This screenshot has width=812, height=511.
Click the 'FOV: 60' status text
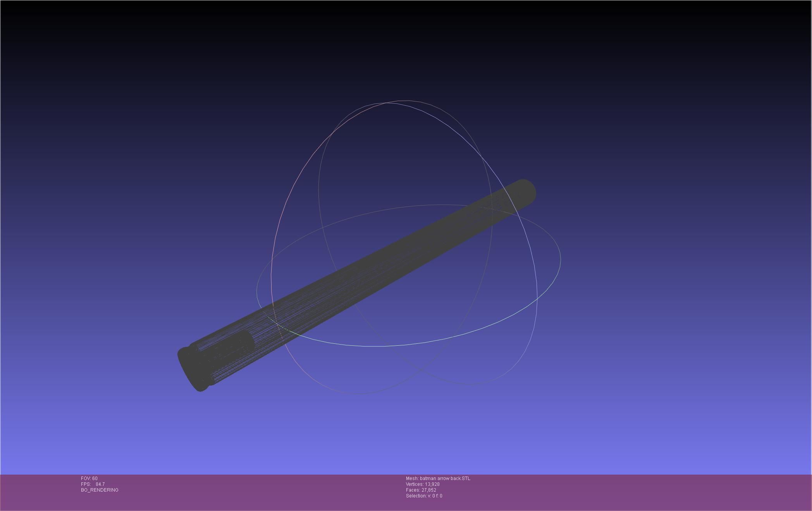pos(89,478)
